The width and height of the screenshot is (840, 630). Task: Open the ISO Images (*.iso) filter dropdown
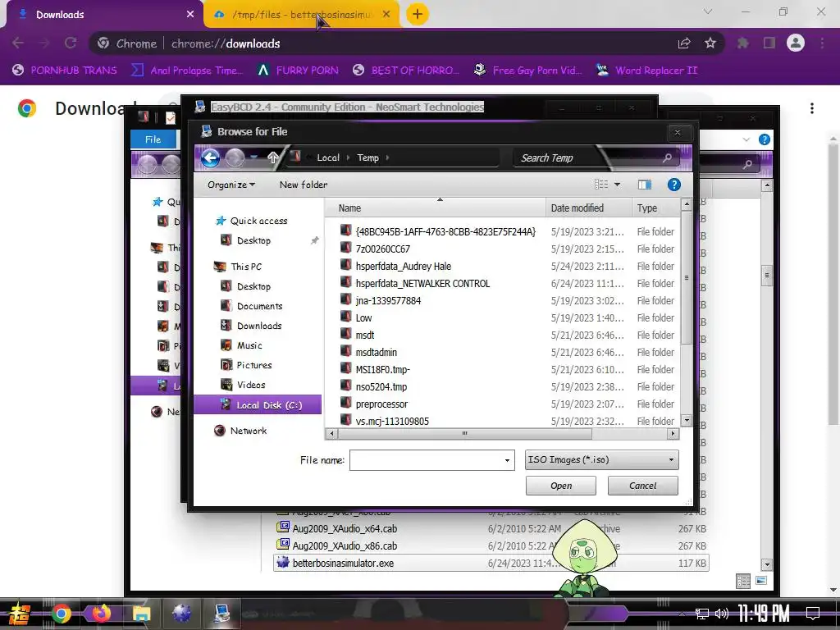point(601,459)
